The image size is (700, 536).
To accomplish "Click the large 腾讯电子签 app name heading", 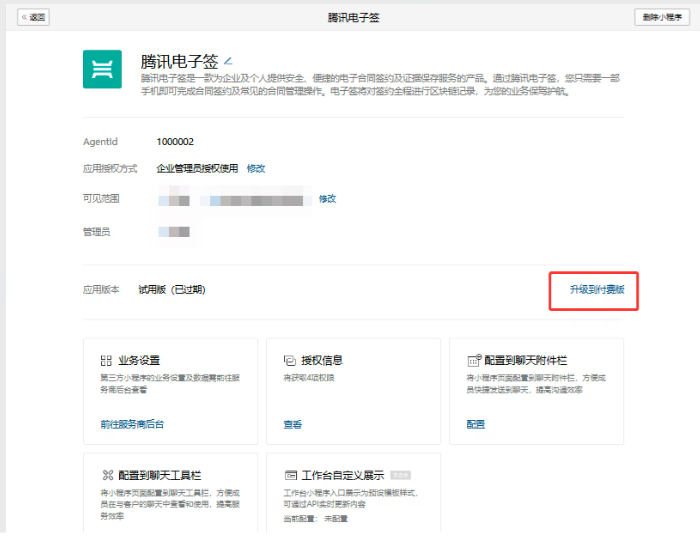I will click(x=179, y=62).
